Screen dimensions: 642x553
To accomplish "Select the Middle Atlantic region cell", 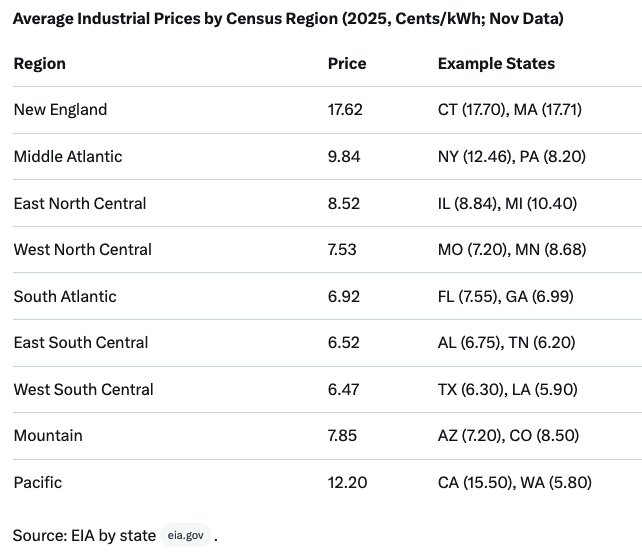I will [x=67, y=156].
